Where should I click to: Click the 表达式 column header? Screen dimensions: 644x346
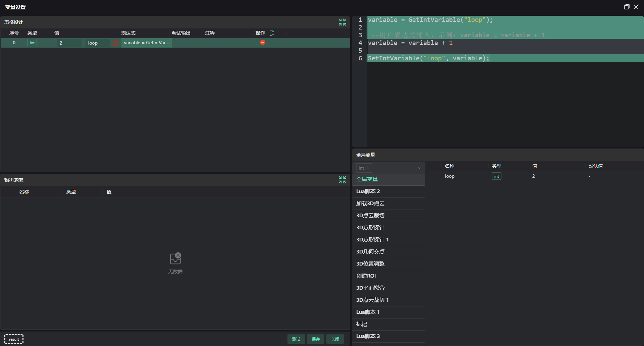pos(128,33)
